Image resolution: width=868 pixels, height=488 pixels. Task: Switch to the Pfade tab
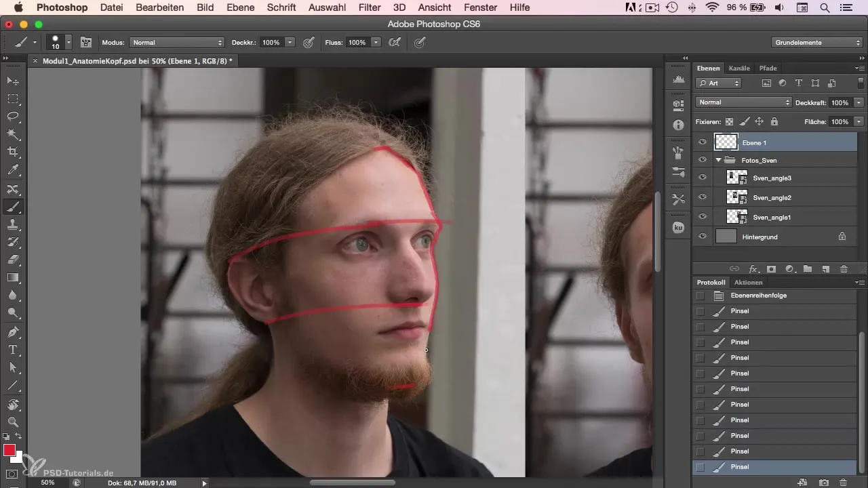click(x=768, y=68)
